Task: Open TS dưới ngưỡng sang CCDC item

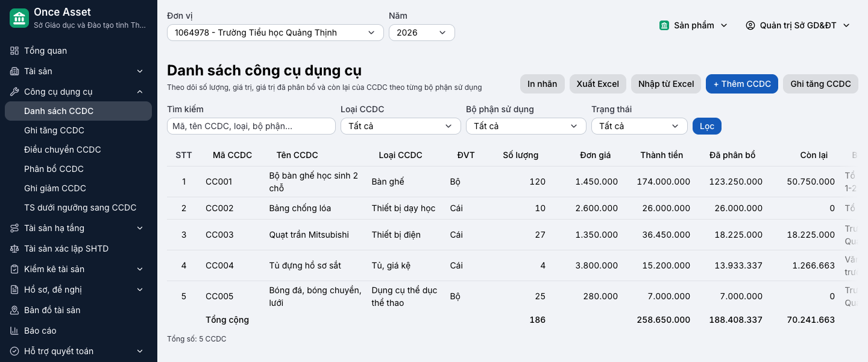Action: coord(78,208)
